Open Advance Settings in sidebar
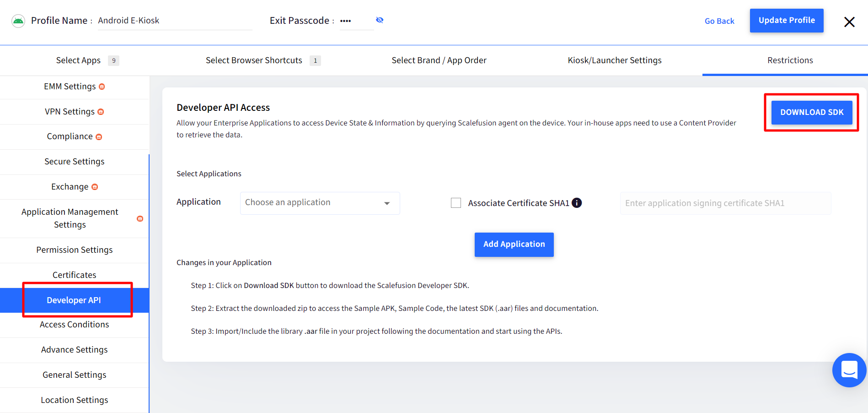Screen dimensions: 868x413 click(x=75, y=350)
